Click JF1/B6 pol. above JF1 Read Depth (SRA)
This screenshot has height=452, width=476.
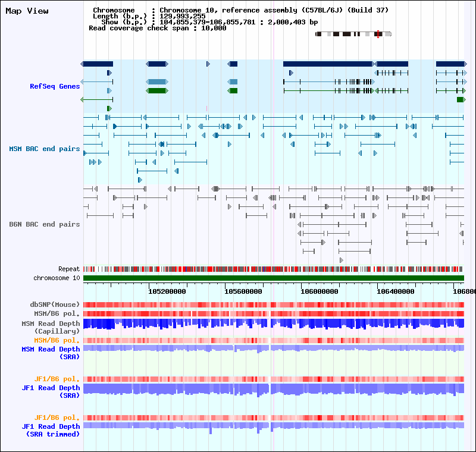click(x=57, y=379)
